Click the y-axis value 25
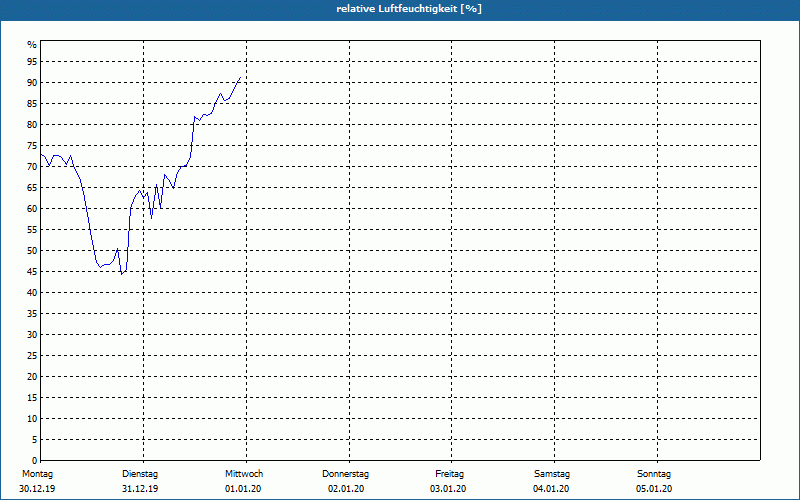 click(x=32, y=356)
